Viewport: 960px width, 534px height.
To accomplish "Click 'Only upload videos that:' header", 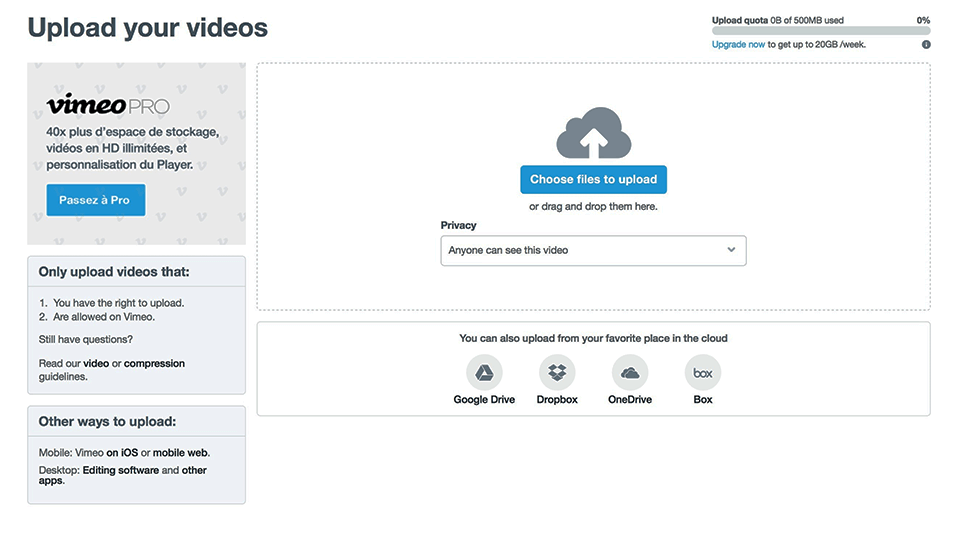I will [x=114, y=272].
